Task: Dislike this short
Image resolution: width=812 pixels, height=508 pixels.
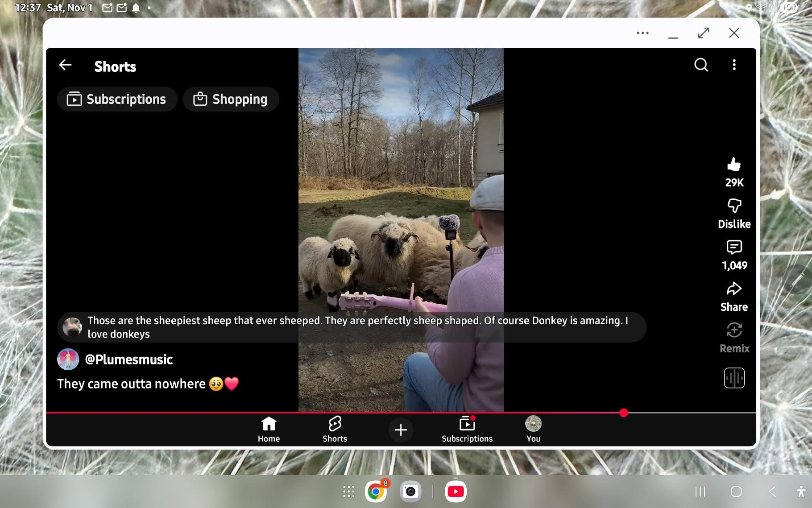Action: [734, 214]
